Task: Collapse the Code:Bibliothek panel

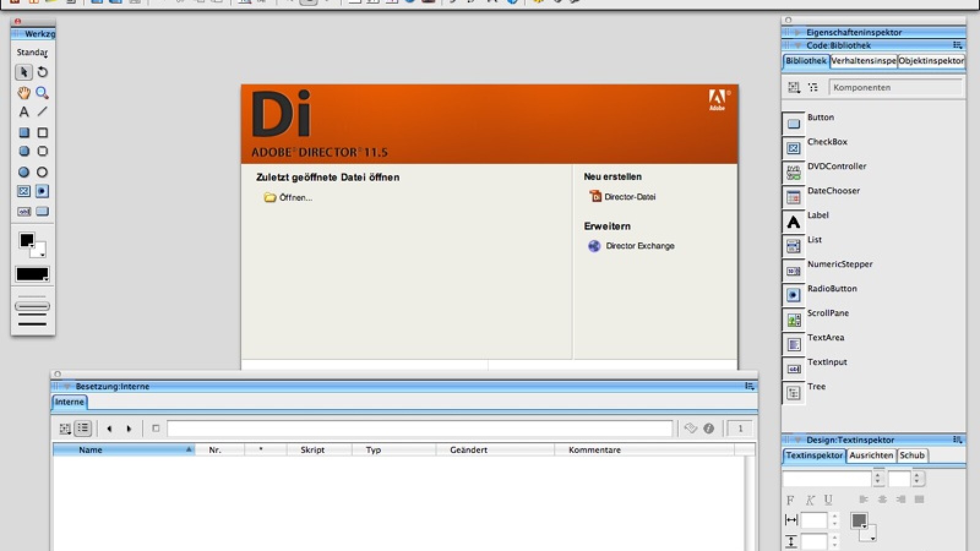Action: (797, 45)
